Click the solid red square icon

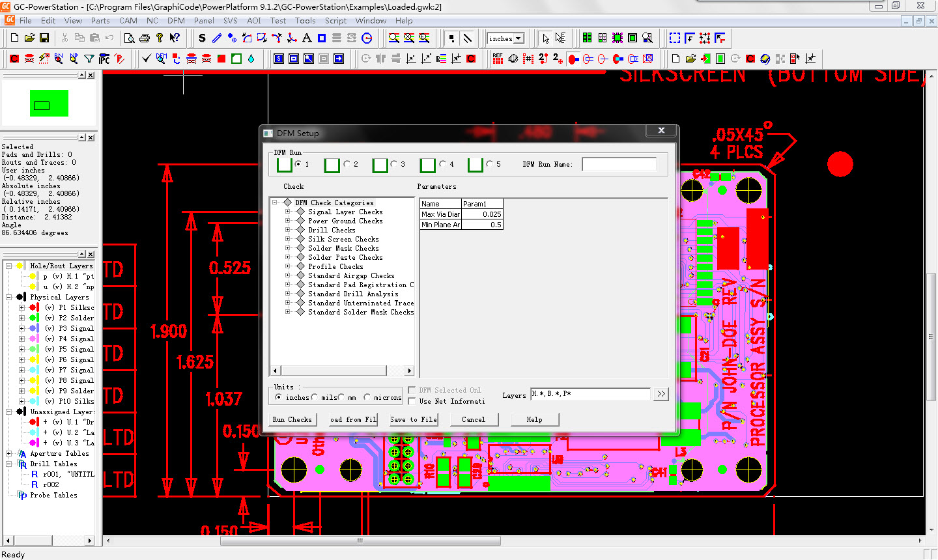221,59
